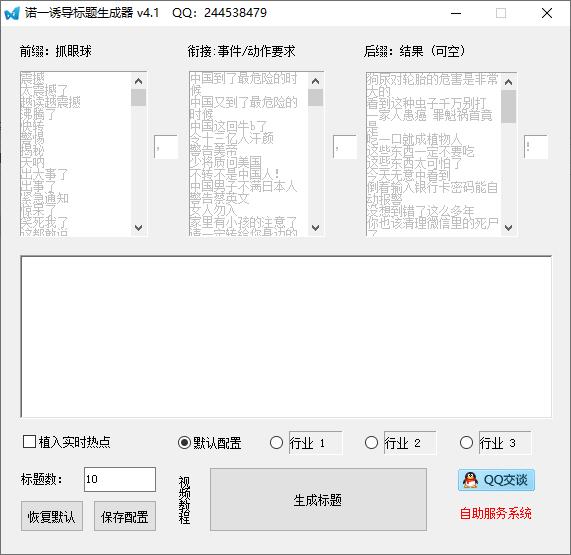Viewport: 571px width, 555px height.
Task: Select the 行业 1 radio button
Action: tap(276, 443)
